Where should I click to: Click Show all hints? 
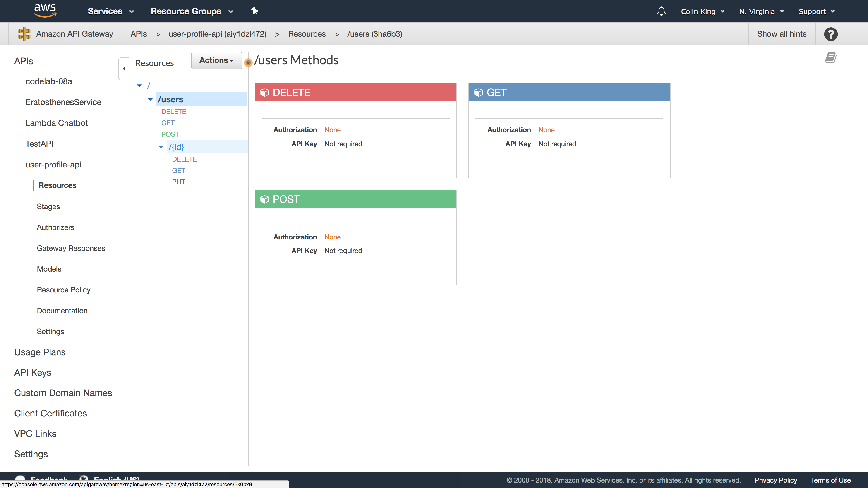(781, 34)
